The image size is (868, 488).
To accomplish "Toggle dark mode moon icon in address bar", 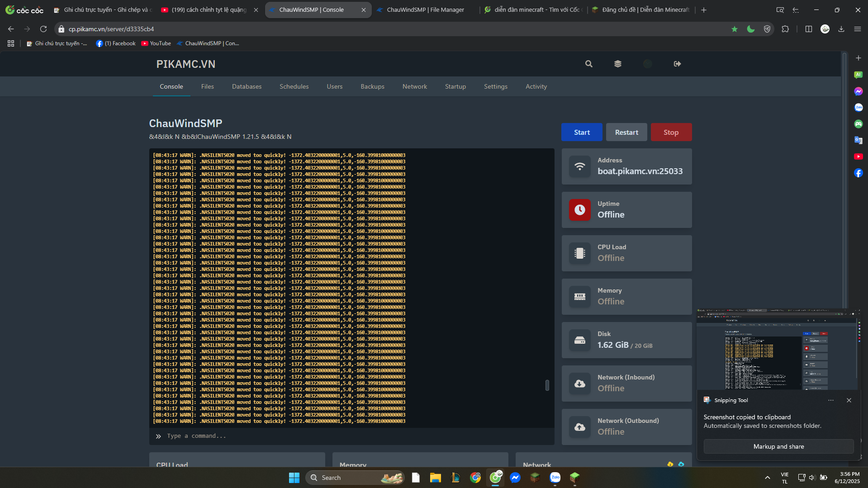I will point(751,29).
